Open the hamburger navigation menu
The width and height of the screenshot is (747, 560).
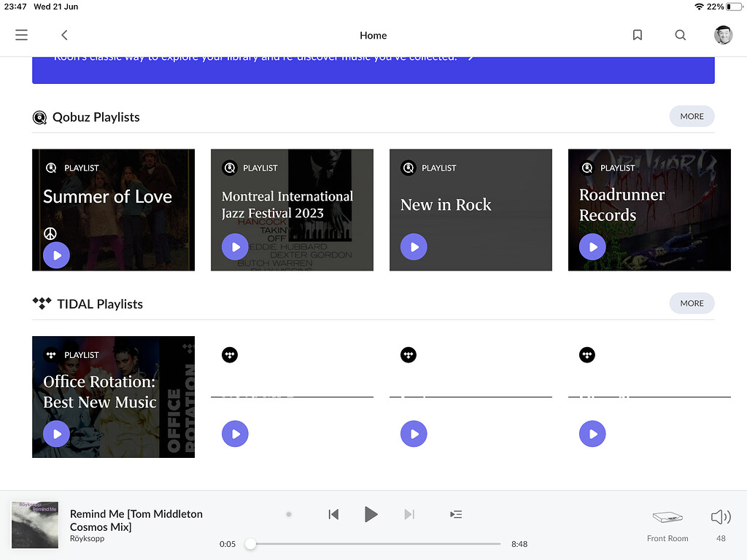pyautogui.click(x=21, y=34)
